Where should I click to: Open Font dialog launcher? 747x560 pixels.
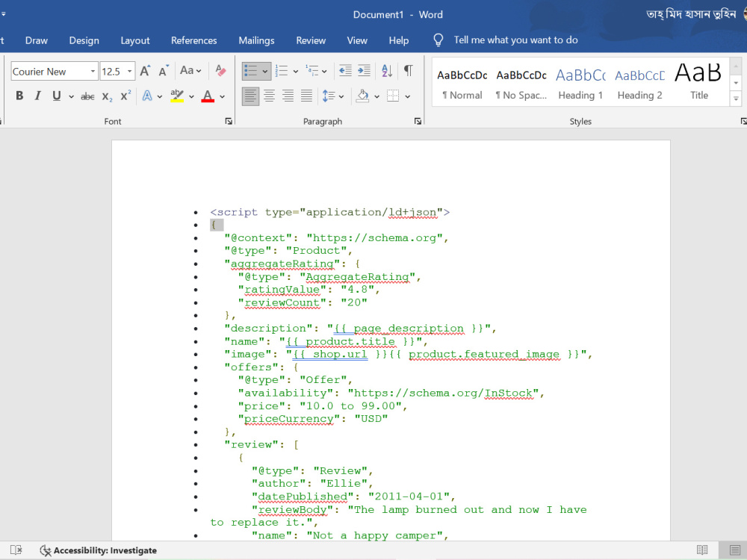[x=229, y=122]
